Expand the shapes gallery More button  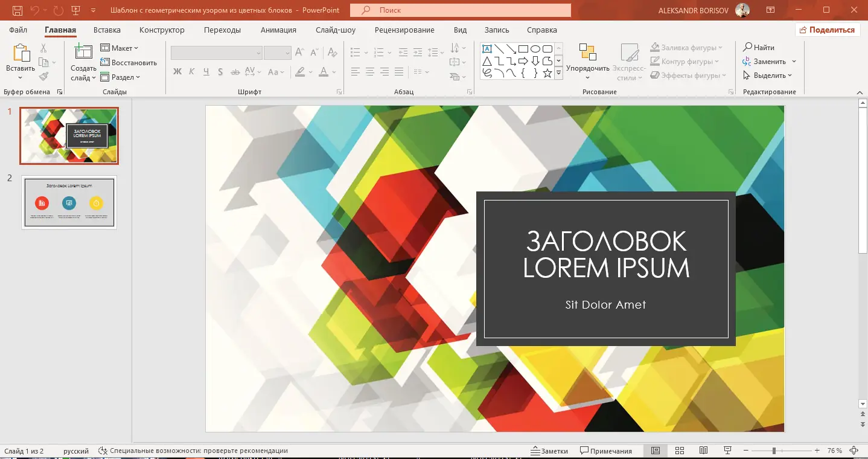[x=559, y=73]
